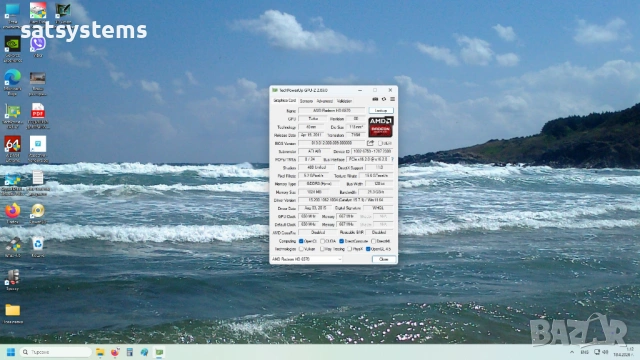The image size is (640, 360).
Task: Open the GPU-Z hamburger menu
Action: [392, 99]
